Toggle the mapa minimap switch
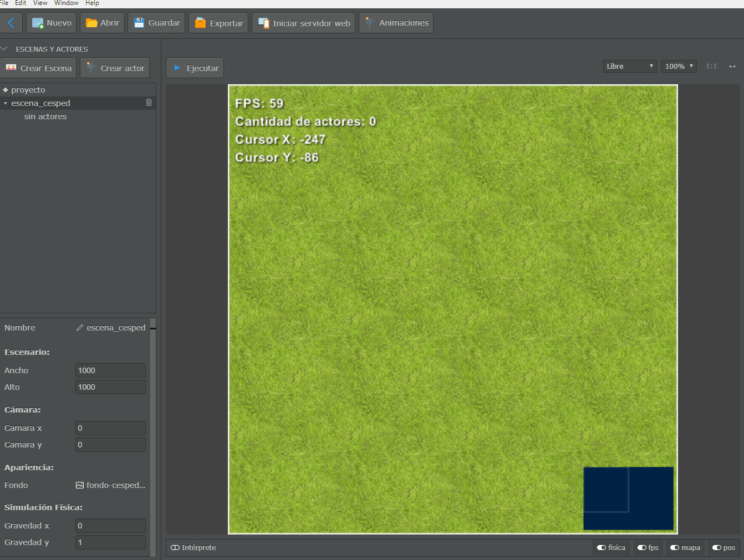744x560 pixels. [685, 547]
